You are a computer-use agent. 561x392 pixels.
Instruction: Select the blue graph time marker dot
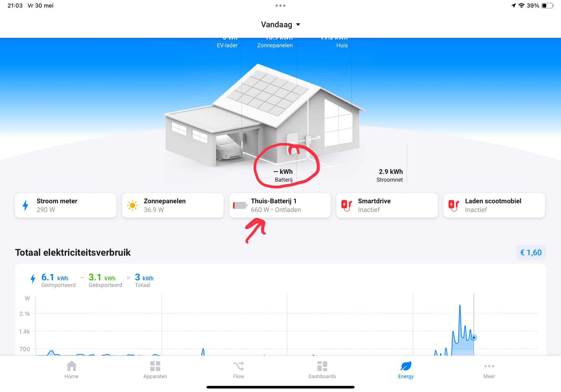click(474, 338)
